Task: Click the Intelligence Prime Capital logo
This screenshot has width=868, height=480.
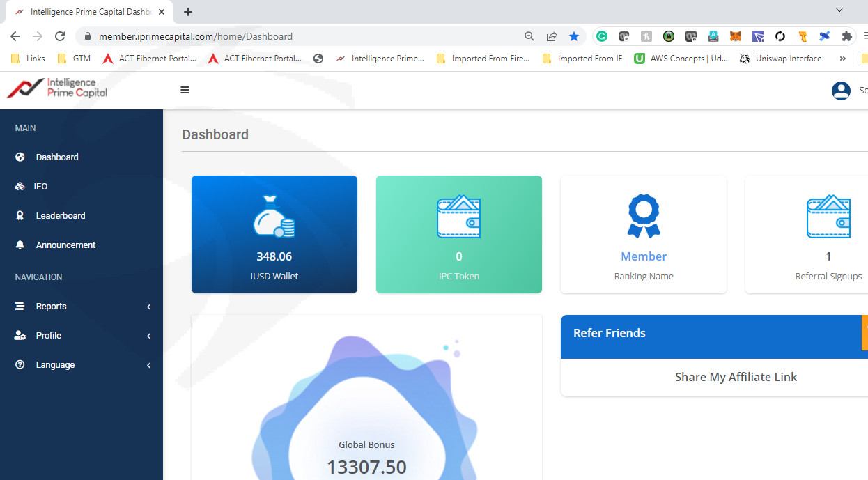Action: click(57, 88)
